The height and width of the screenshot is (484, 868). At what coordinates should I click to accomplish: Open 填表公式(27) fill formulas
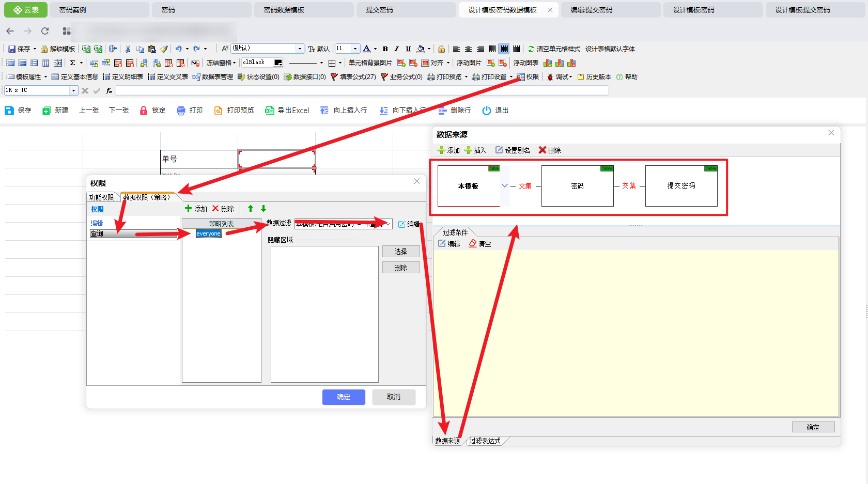tap(353, 76)
